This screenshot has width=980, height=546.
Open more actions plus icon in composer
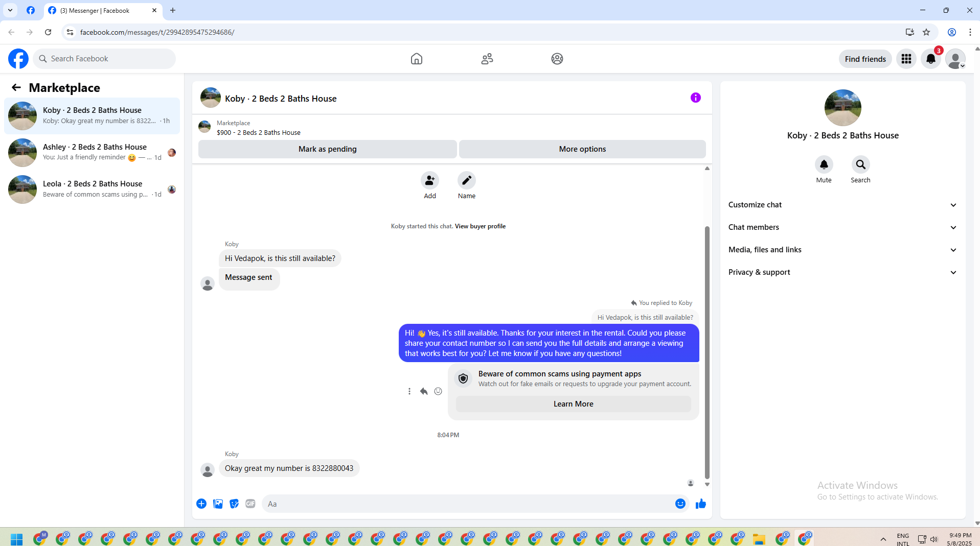(x=201, y=504)
